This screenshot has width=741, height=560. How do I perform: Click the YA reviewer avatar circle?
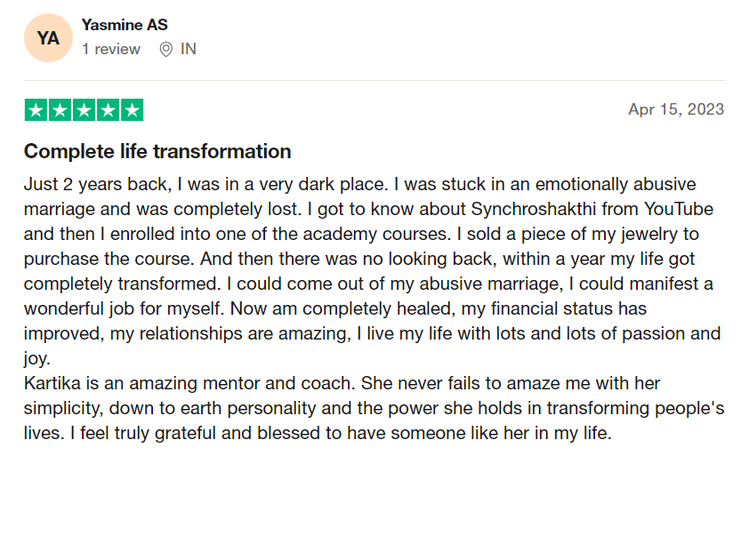[48, 38]
